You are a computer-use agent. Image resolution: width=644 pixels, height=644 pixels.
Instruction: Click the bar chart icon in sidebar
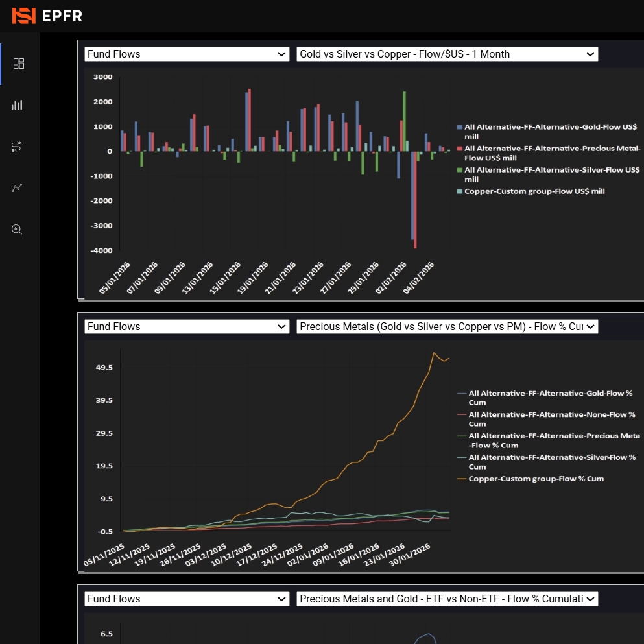18,105
